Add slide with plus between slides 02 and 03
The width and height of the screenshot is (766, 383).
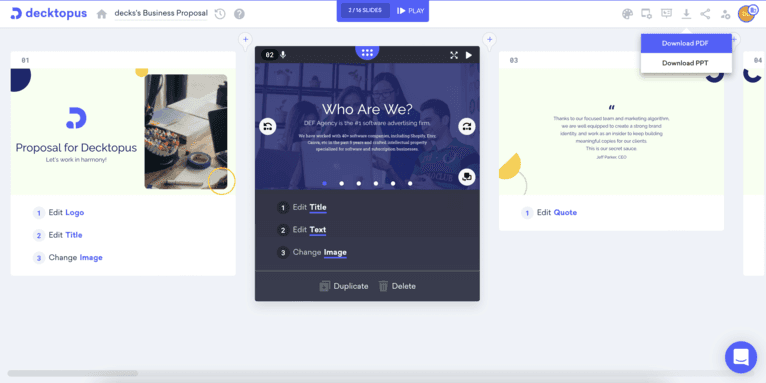click(489, 40)
